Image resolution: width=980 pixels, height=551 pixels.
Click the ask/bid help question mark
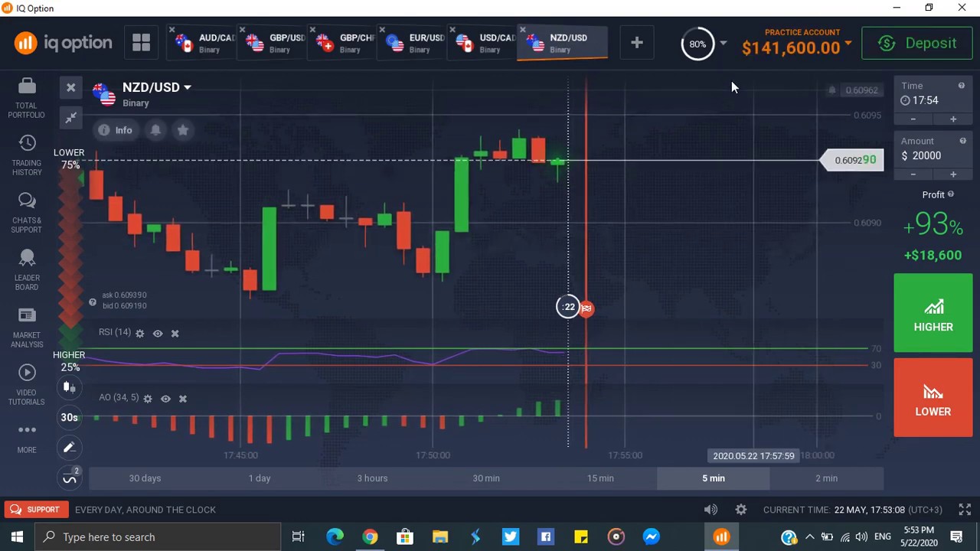coord(93,302)
